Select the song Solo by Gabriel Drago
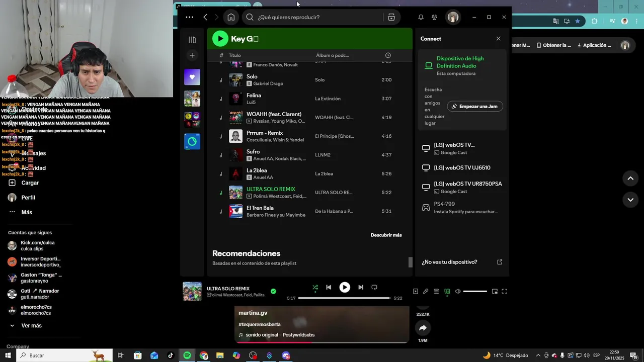Image resolution: width=644 pixels, height=362 pixels. click(x=309, y=80)
